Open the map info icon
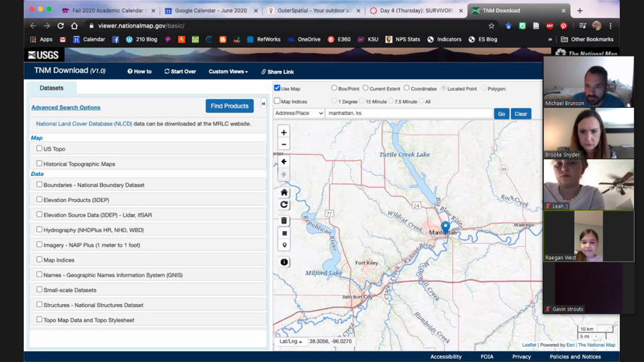 284,262
